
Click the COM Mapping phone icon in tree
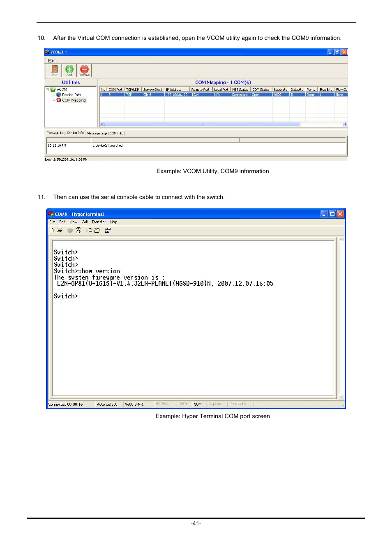pyautogui.click(x=58, y=100)
